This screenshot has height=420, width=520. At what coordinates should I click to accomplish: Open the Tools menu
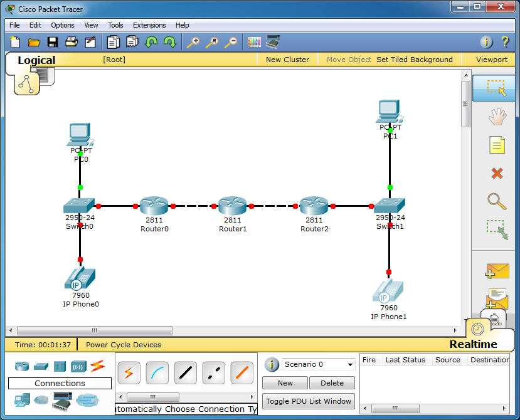115,25
